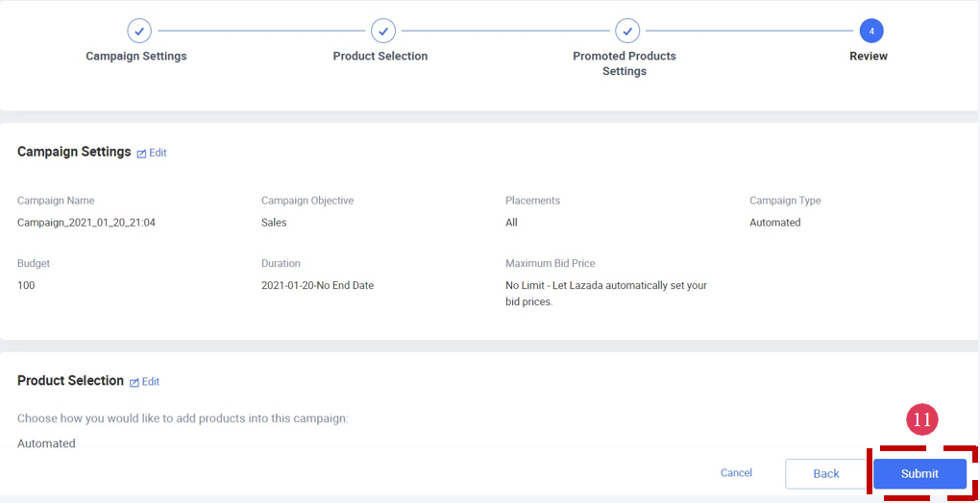Click the Product Selection section heading
This screenshot has height=503, width=980.
click(71, 381)
